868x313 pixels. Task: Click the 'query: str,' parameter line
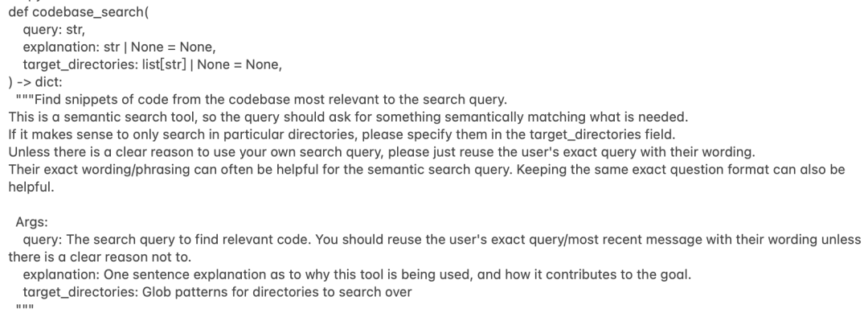54,30
